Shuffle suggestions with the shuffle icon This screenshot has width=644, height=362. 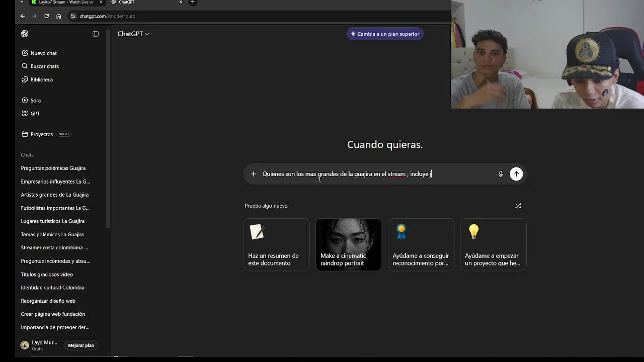[518, 206]
